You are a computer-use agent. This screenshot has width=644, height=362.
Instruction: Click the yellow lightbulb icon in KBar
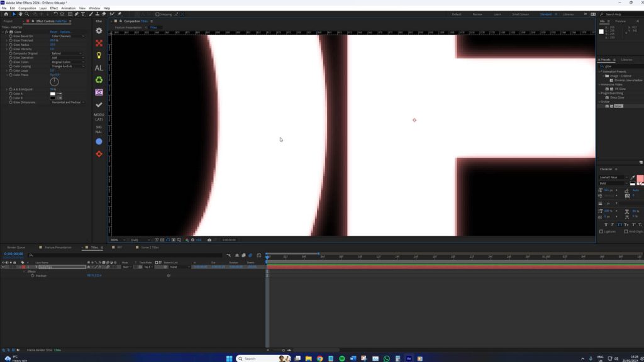click(x=99, y=55)
